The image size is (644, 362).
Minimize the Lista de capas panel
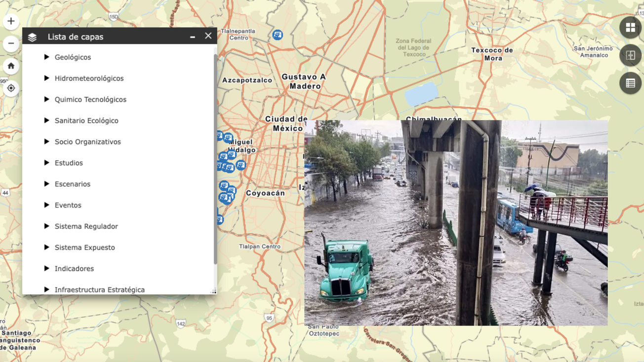pyautogui.click(x=193, y=37)
